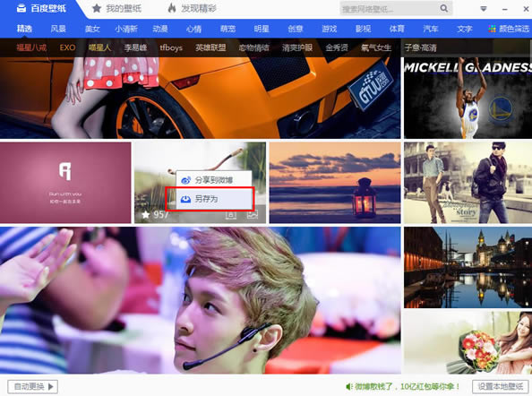
Task: Open the 英雄联盟 tag link
Action: 210,47
